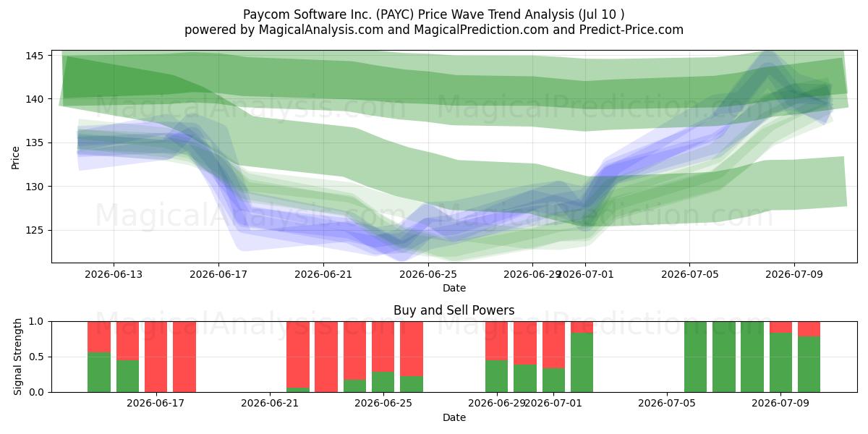Click the 2026-06-25 tick on Buy and Sell chart
This screenshot has height=434, width=868.
click(x=383, y=404)
